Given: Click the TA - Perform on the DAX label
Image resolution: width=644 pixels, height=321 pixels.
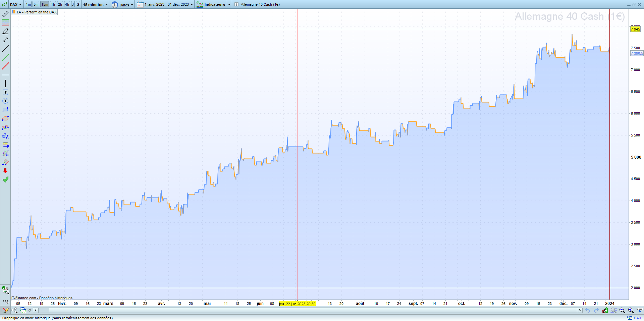Looking at the screenshot, I should pyautogui.click(x=36, y=12).
